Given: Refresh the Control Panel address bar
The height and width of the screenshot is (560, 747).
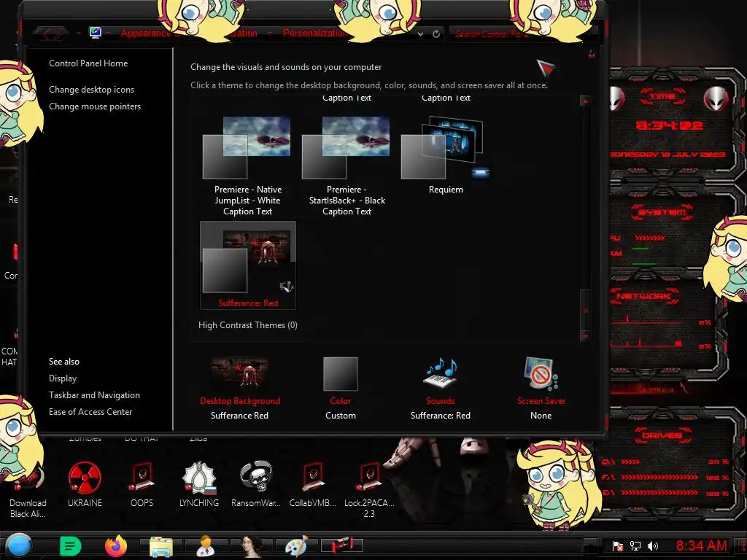Looking at the screenshot, I should point(436,34).
